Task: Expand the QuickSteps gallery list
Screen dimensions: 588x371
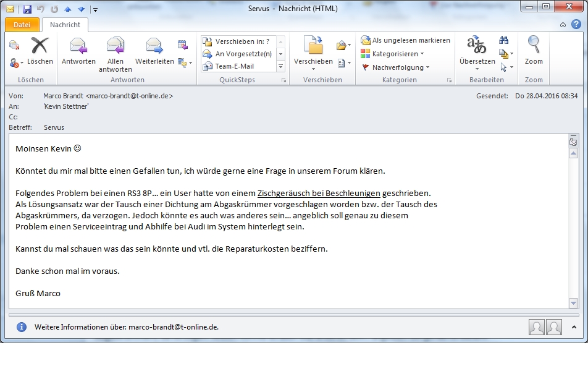Action: point(280,67)
